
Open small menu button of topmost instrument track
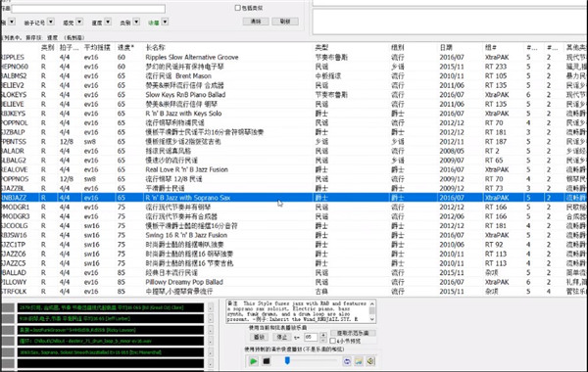tap(211, 307)
